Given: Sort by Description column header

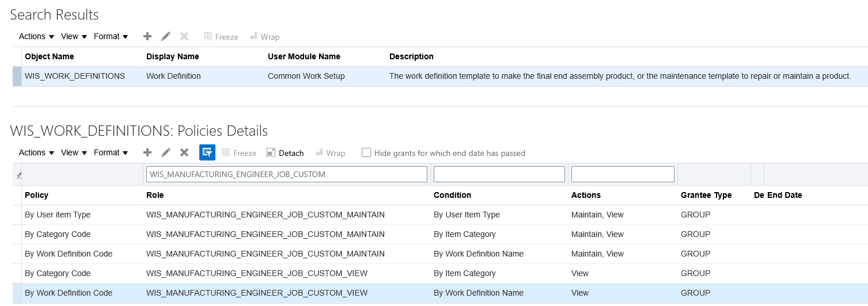Looking at the screenshot, I should click(x=411, y=56).
